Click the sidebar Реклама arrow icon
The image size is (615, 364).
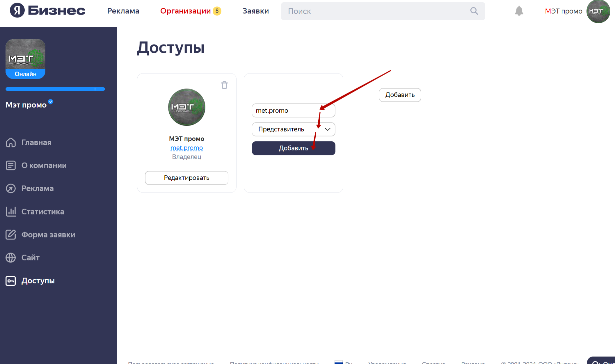pyautogui.click(x=11, y=189)
